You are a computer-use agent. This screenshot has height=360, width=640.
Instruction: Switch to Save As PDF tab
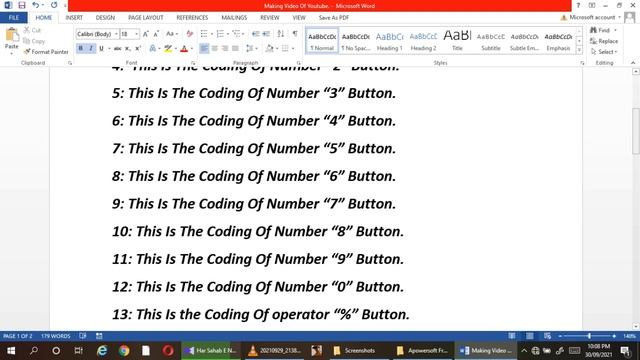tap(333, 18)
